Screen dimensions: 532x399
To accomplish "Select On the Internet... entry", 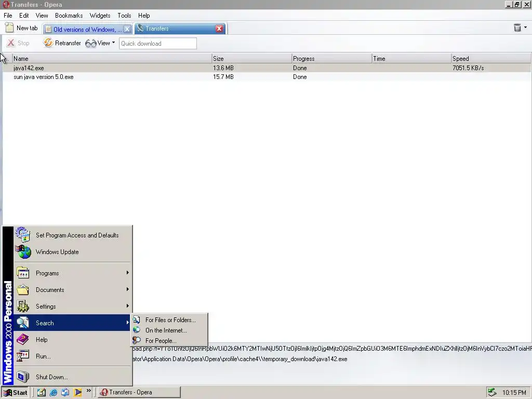I will (169, 330).
